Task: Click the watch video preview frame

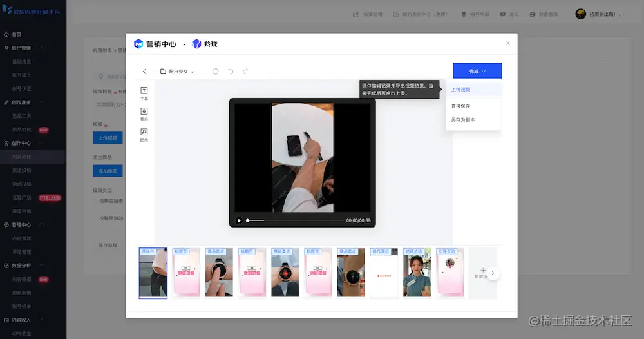Action: point(303,158)
